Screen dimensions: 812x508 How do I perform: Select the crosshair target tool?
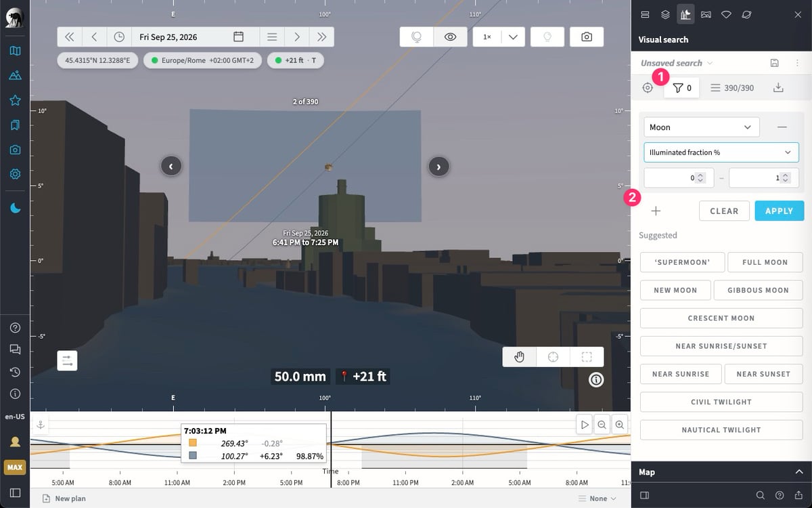click(553, 357)
